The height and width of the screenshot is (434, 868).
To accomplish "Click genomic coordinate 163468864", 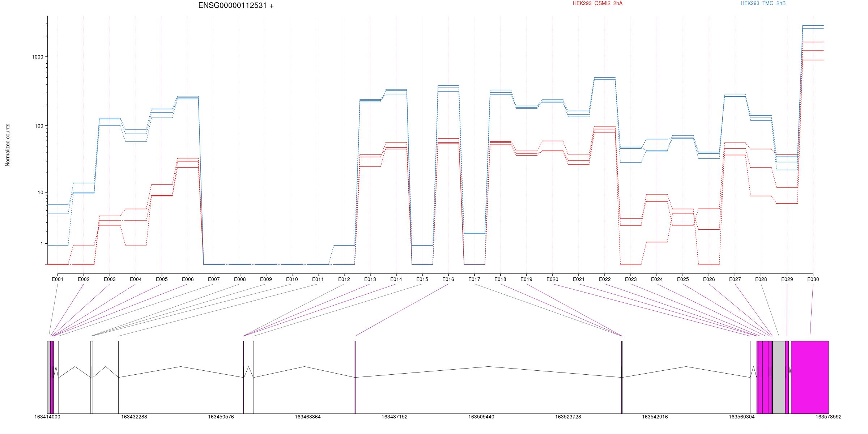I will pyautogui.click(x=308, y=417).
